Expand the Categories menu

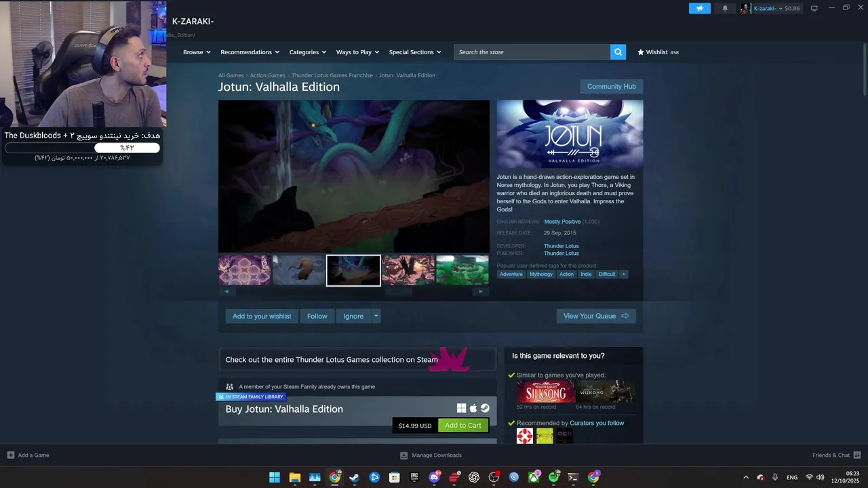point(308,52)
